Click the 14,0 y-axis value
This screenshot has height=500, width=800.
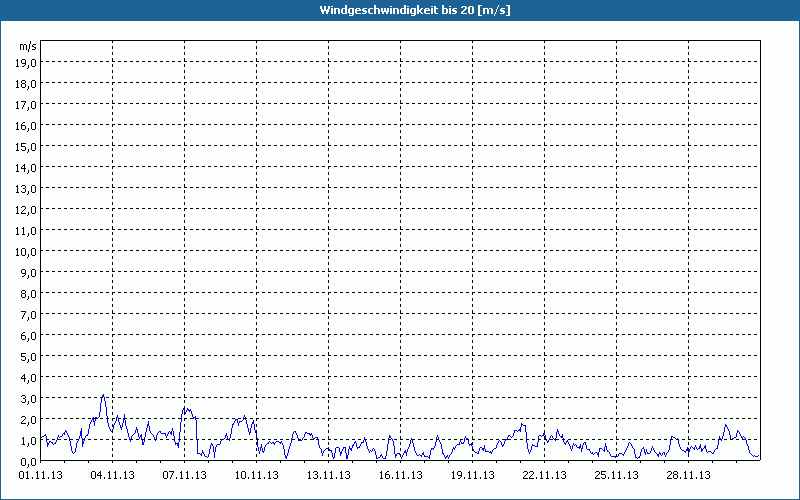(26, 168)
